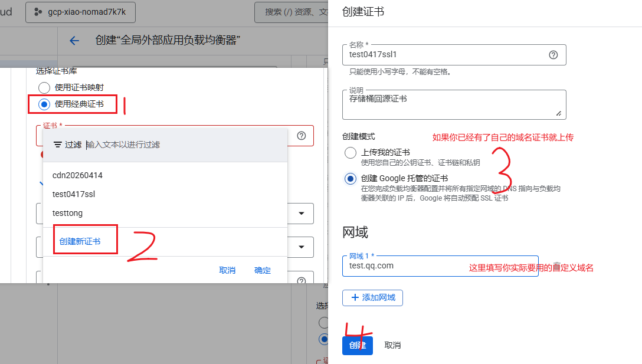The width and height of the screenshot is (642, 364).
Task: Click the 过滤 filter icon in the certificate list
Action: (x=58, y=145)
